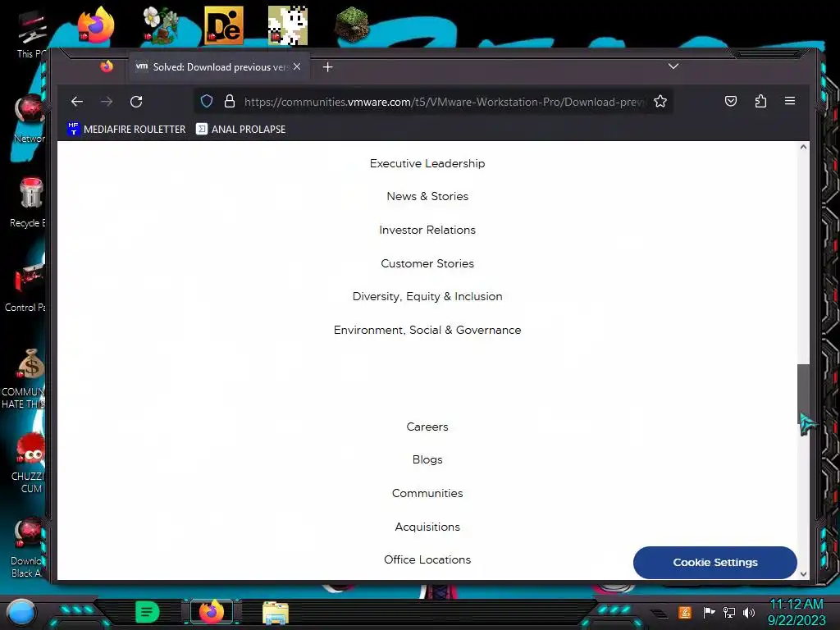This screenshot has width=840, height=630.
Task: Open Environment, Social & Governance link
Action: pyautogui.click(x=427, y=330)
